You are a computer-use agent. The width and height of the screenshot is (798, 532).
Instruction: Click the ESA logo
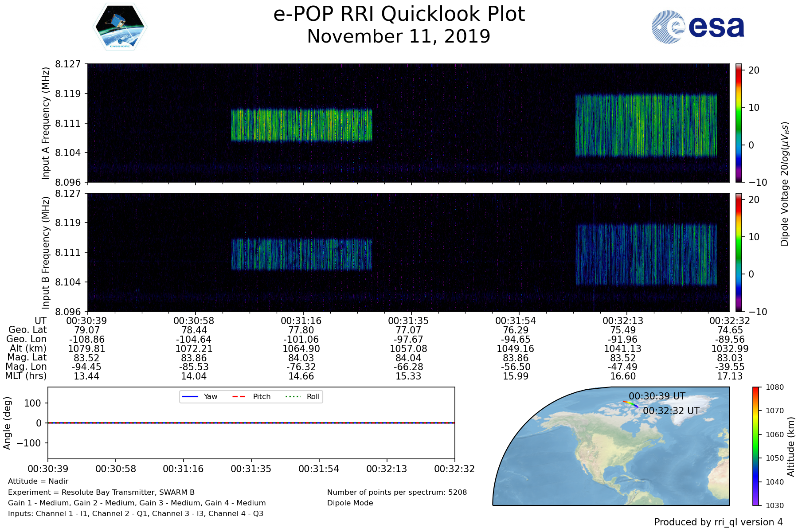click(x=698, y=27)
